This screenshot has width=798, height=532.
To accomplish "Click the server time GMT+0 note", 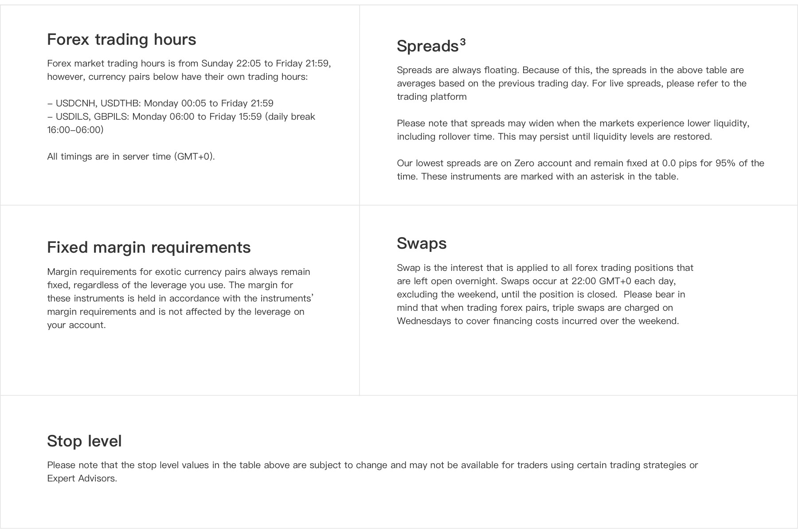I will [x=131, y=156].
